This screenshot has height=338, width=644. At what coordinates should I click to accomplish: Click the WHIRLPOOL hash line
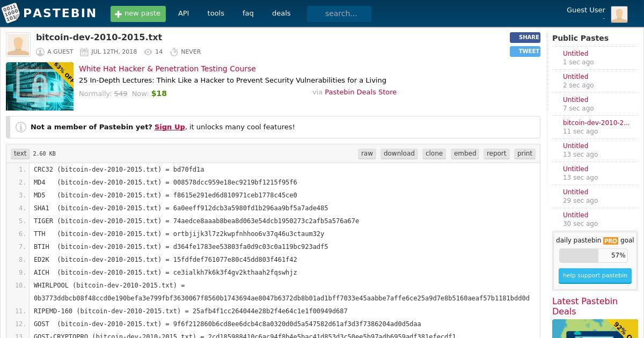pos(282,292)
